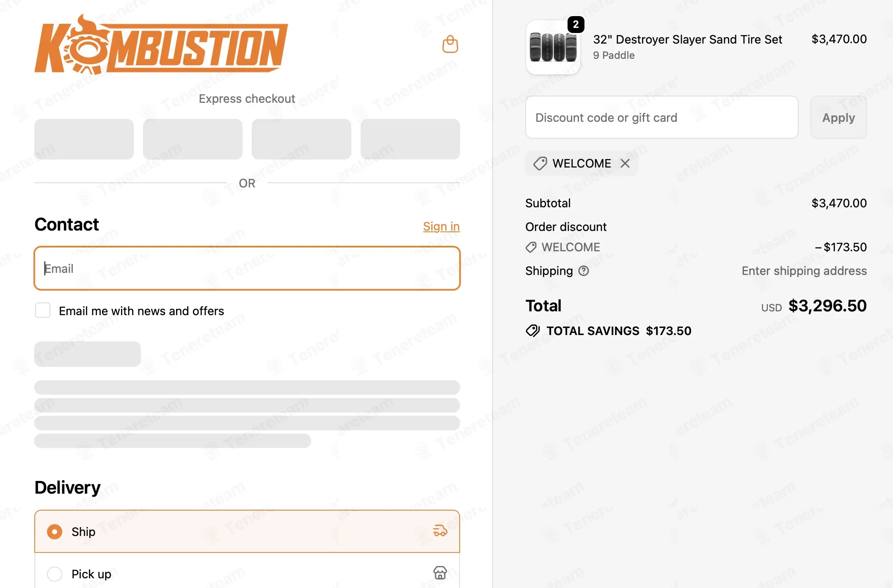The height and width of the screenshot is (588, 893).
Task: Focus the Email input field
Action: pyautogui.click(x=247, y=268)
